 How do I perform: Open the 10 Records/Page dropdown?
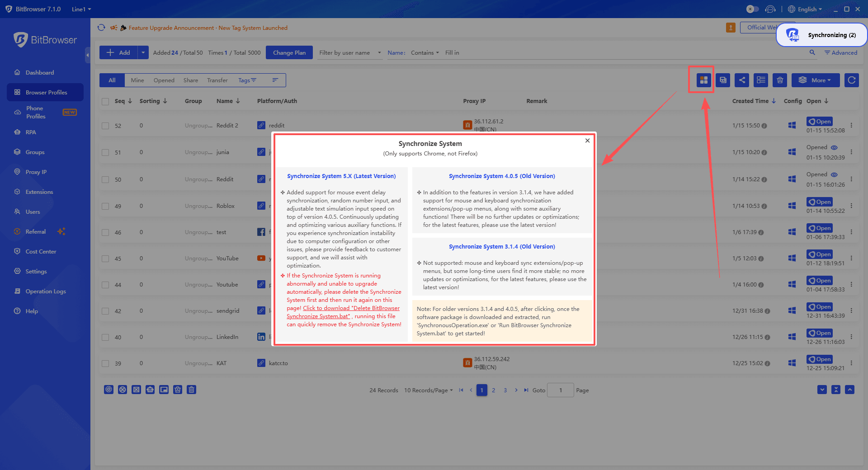coord(428,390)
